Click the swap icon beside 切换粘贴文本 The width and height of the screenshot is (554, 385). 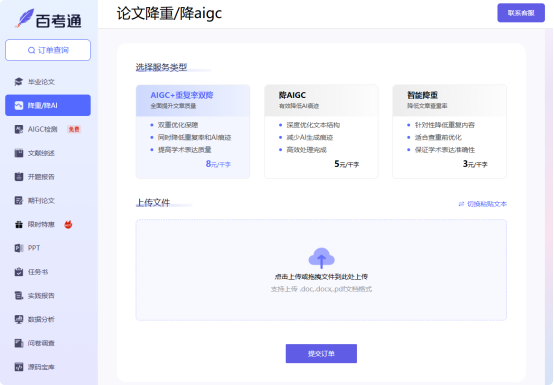[x=461, y=204]
